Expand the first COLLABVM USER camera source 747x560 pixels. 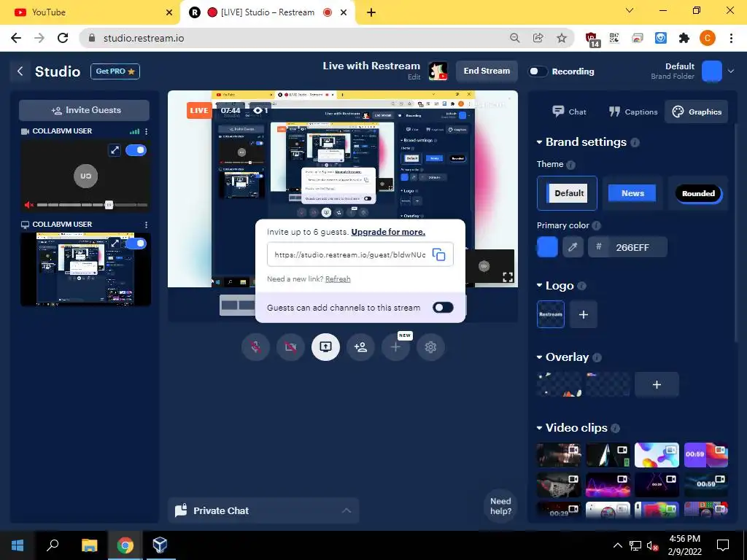point(115,150)
